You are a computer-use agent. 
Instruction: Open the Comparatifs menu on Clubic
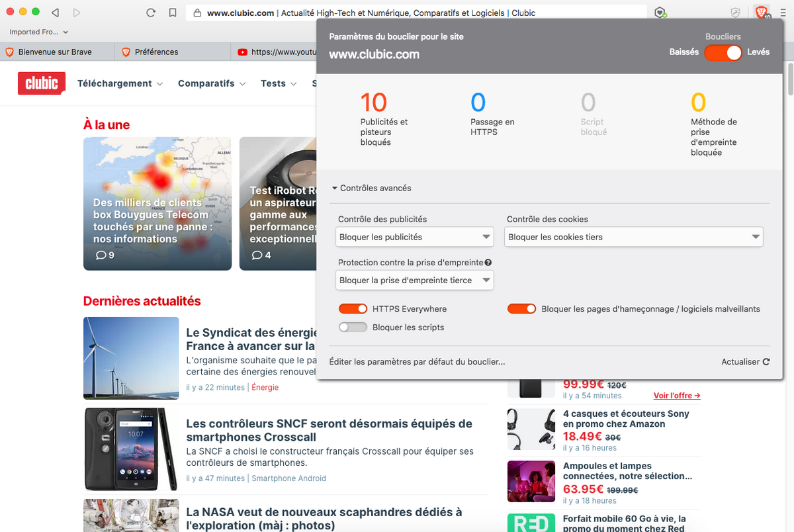pos(212,83)
